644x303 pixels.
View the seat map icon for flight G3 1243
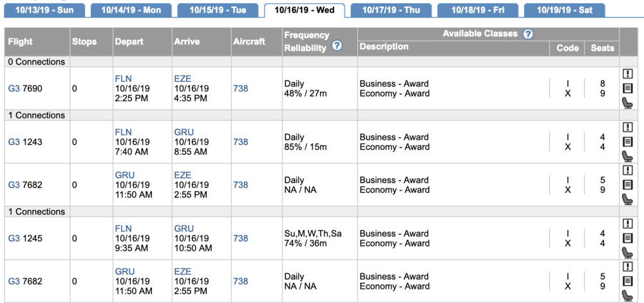[629, 156]
